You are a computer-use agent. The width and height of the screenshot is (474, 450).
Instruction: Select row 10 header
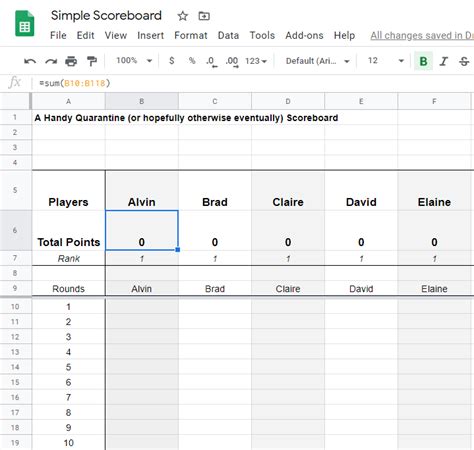point(15,306)
